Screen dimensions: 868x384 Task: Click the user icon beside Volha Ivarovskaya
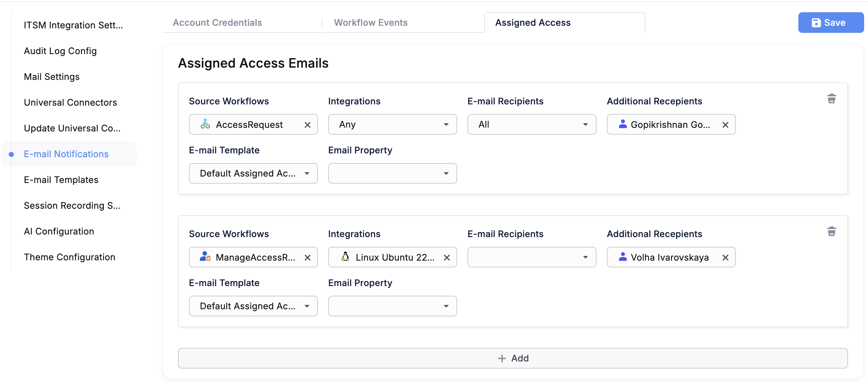tap(622, 257)
